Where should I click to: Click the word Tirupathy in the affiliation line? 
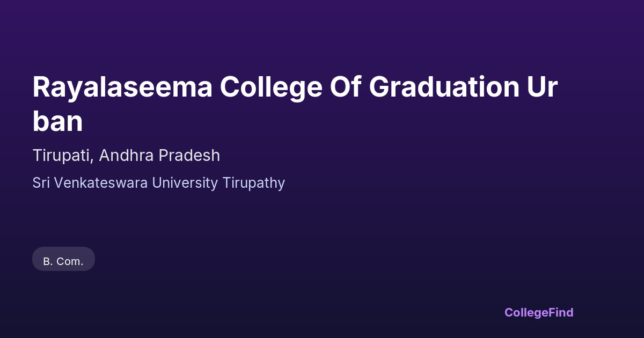point(253,183)
